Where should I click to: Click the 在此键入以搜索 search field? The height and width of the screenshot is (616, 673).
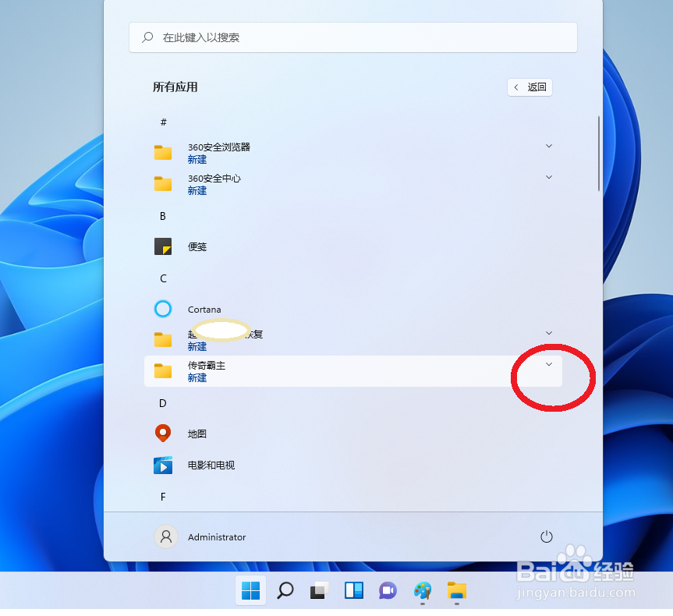(352, 37)
